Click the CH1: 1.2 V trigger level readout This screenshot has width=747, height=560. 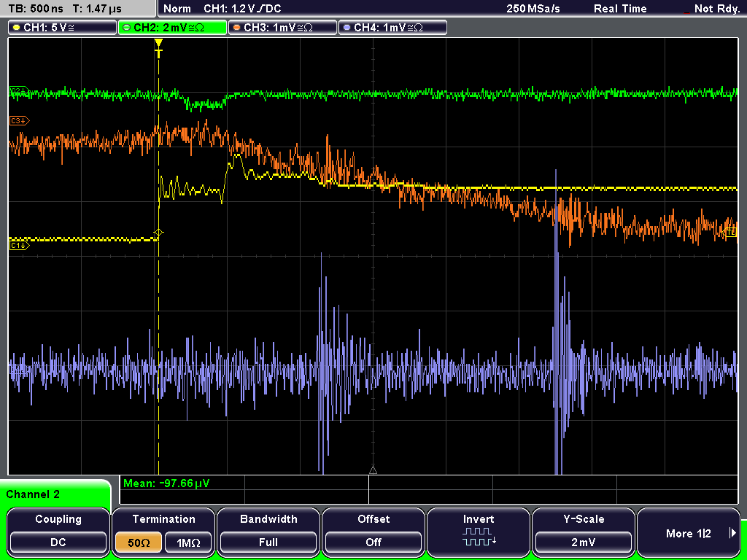[242, 9]
